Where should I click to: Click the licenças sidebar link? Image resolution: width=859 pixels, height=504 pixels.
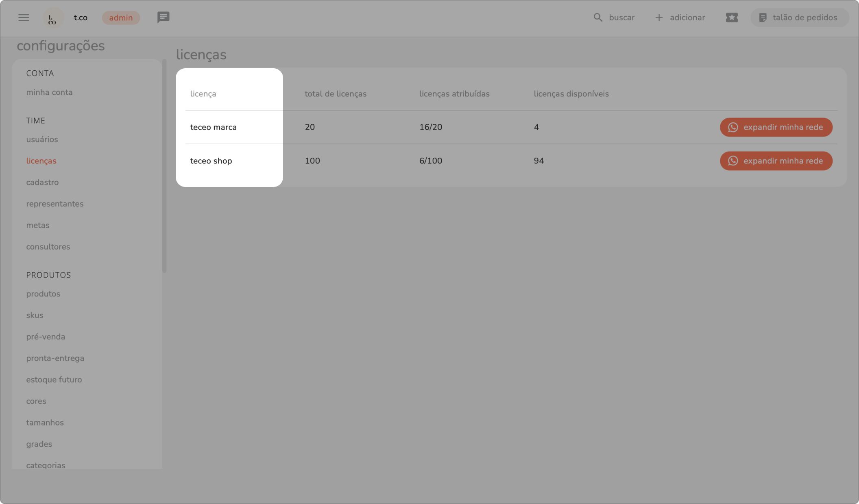coord(41,161)
